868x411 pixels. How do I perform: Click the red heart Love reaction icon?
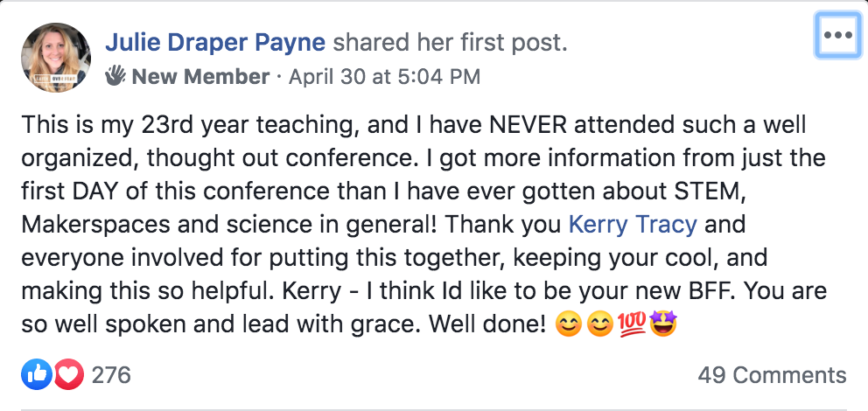(x=67, y=375)
